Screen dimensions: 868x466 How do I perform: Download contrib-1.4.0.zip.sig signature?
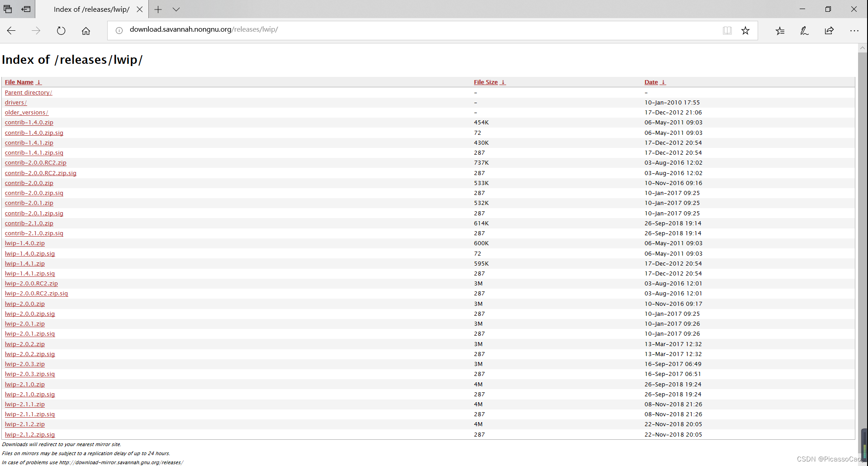click(34, 133)
